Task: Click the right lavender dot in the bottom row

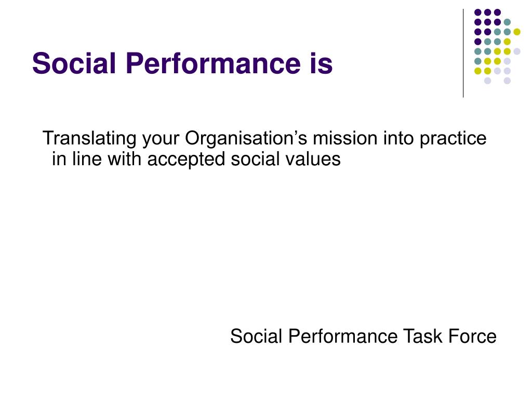Action: [507, 81]
